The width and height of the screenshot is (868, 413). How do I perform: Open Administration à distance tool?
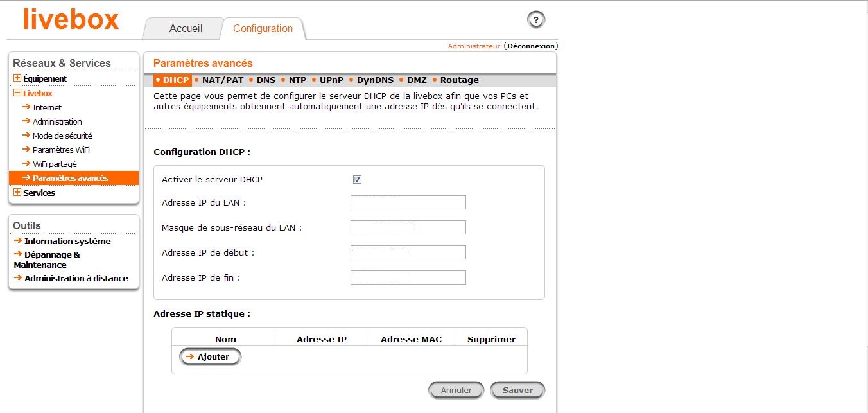point(76,279)
